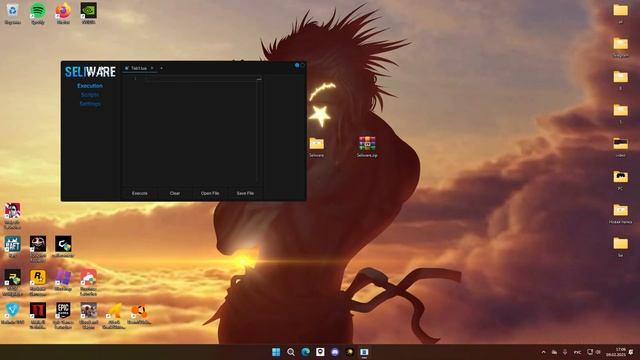Image resolution: width=640 pixels, height=360 pixels.
Task: Add a new script tab
Action: pyautogui.click(x=162, y=68)
